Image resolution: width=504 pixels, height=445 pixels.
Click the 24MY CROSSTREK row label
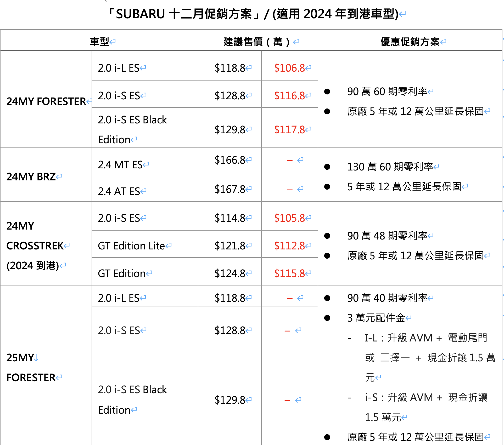pyautogui.click(x=35, y=246)
